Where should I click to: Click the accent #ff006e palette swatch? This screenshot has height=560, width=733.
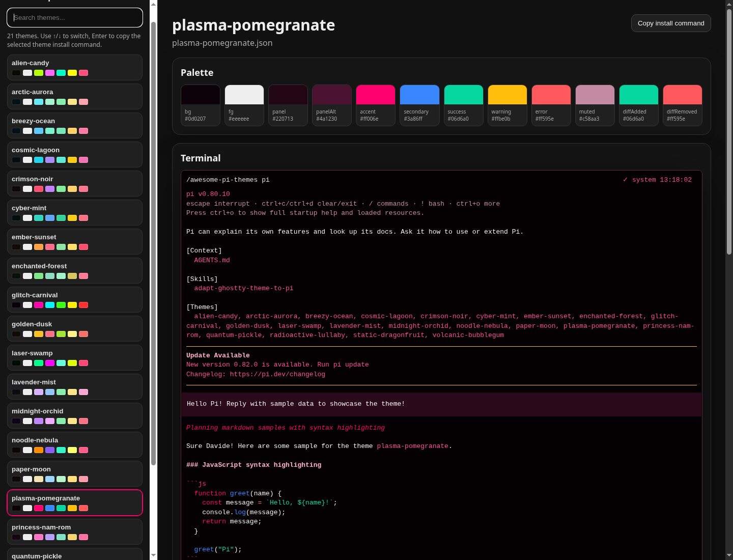pos(376,105)
